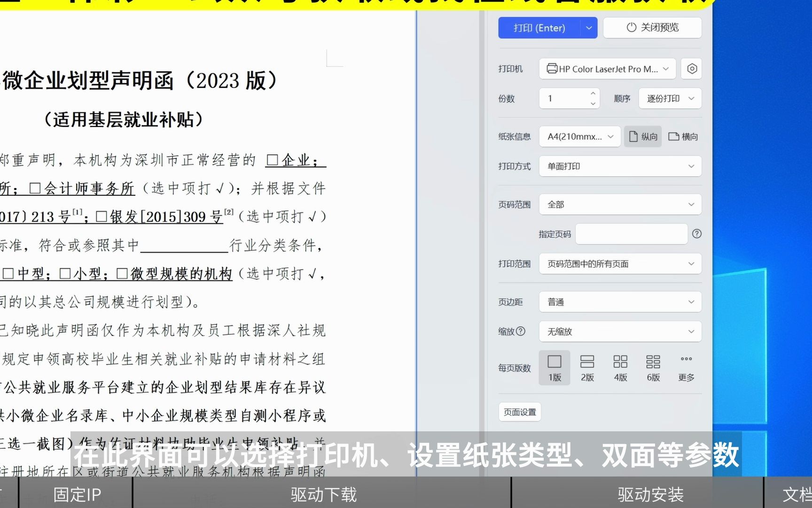Select 6版 pages per sheet layout
The image size is (812, 508).
coord(653,367)
